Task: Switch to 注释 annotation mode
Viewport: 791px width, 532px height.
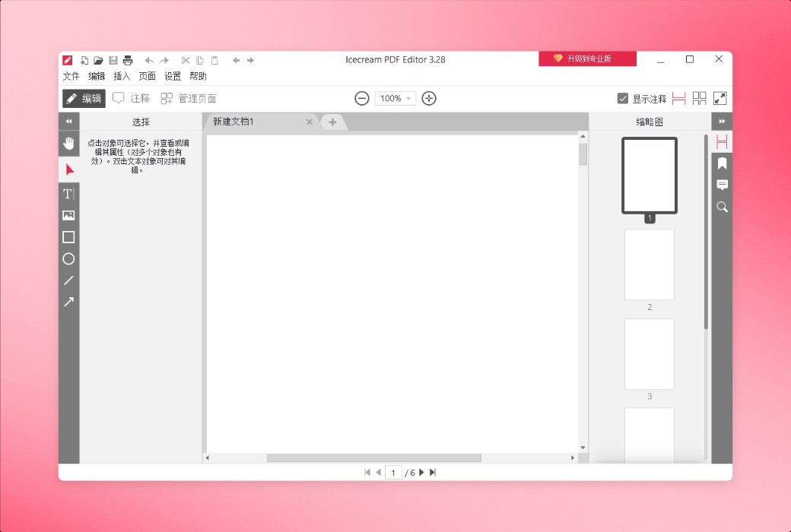Action: tap(134, 98)
